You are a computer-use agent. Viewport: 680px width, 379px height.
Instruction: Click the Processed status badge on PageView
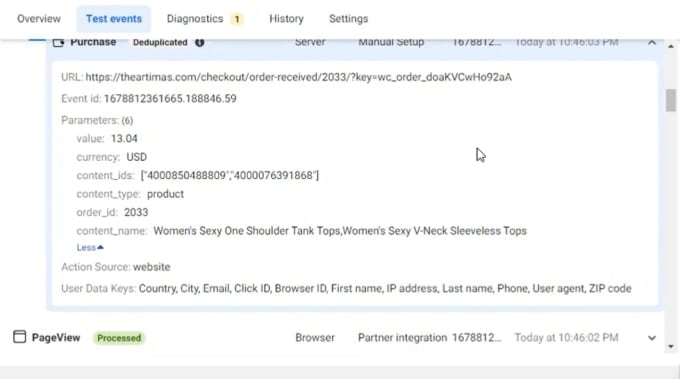pos(119,338)
